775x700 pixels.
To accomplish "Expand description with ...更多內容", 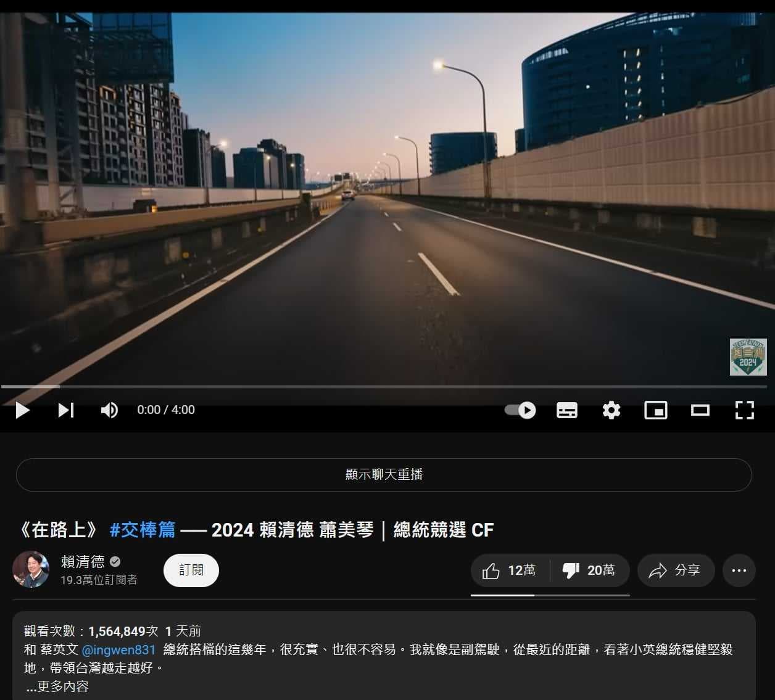I will (x=57, y=686).
